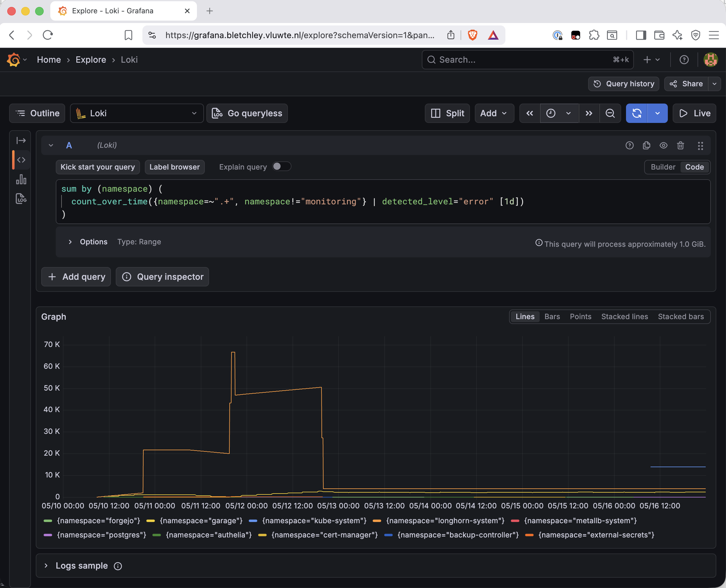Screen dimensions: 726x588
Task: Bookmark this page with the bookmark icon
Action: (x=128, y=35)
